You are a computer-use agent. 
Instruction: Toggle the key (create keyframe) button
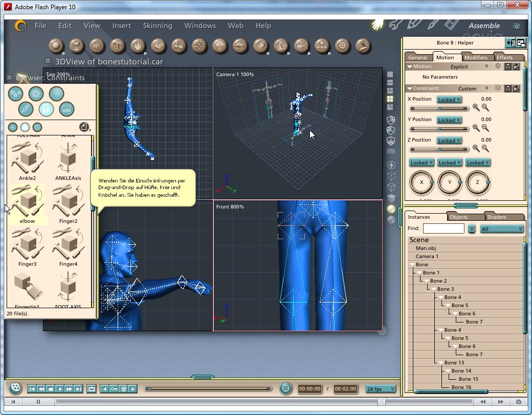pos(114,388)
